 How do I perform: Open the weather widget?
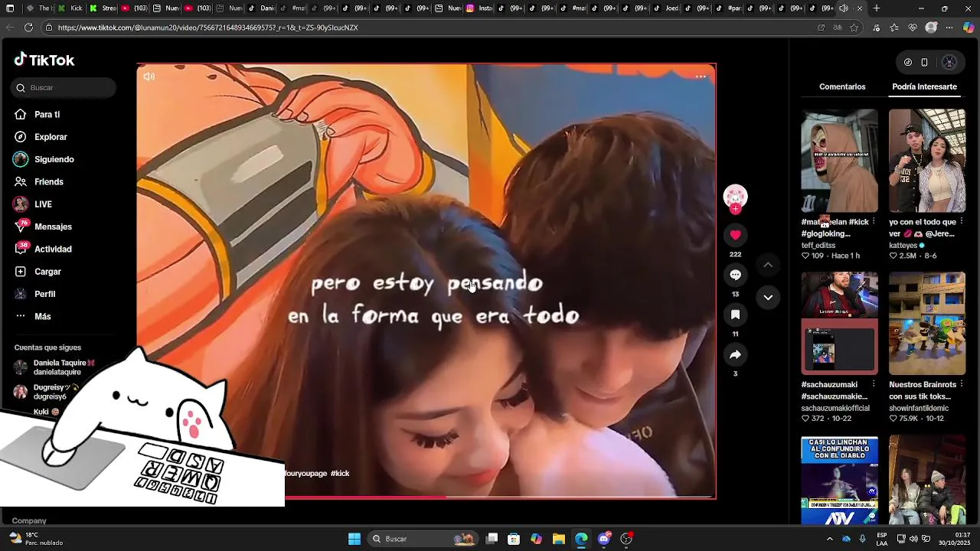(x=36, y=539)
